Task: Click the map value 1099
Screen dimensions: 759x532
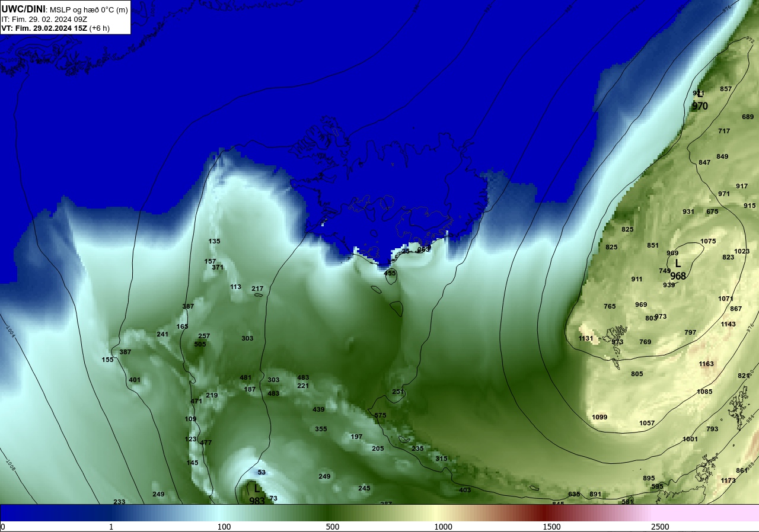Action: click(599, 417)
